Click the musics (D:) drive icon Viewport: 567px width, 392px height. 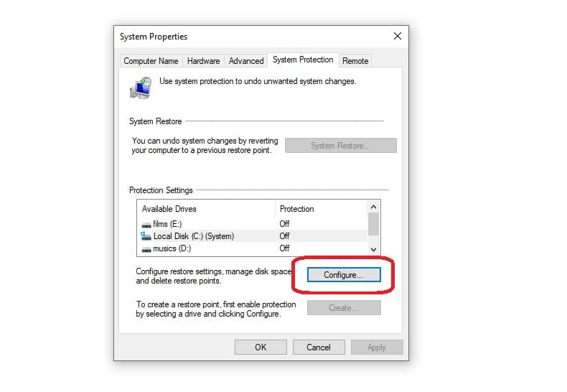[x=146, y=249]
